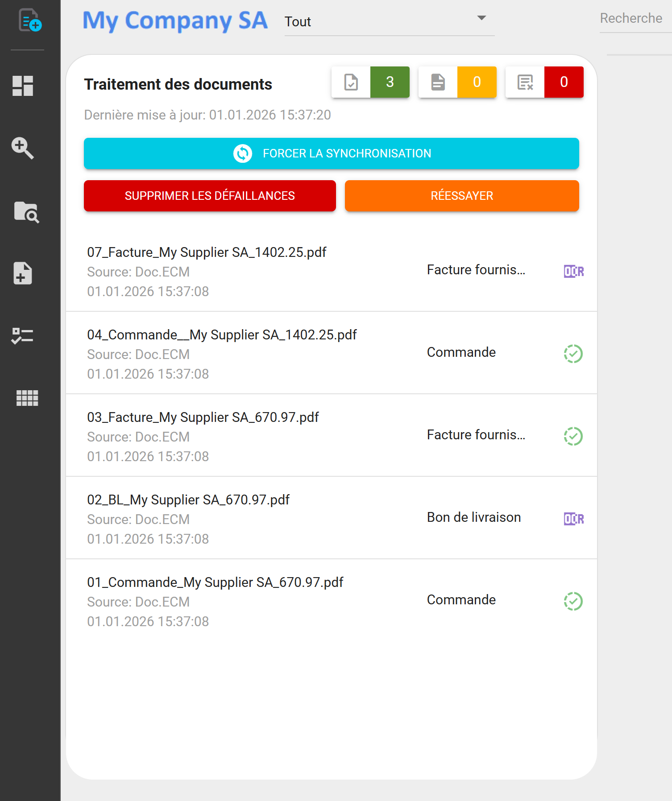Filter by failed documents red counter
Screen dimensions: 672x801
click(x=544, y=82)
